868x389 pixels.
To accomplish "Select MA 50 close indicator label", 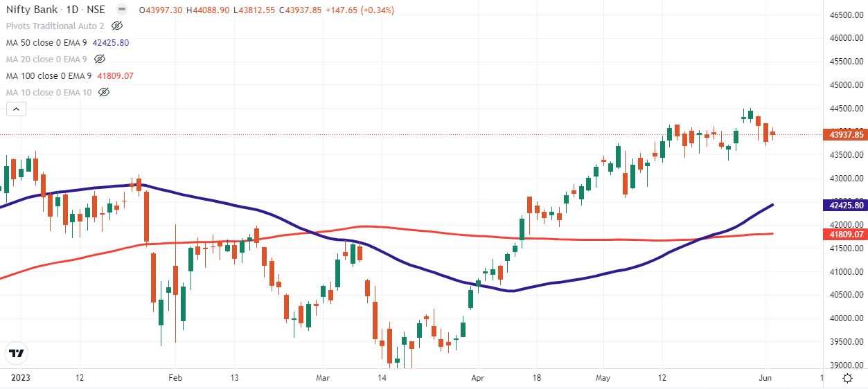I will 46,43.
